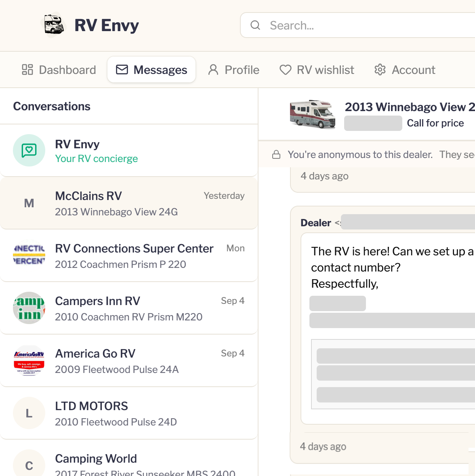Viewport: 475px width, 476px height.
Task: Click the Account gear icon
Action: [380, 70]
